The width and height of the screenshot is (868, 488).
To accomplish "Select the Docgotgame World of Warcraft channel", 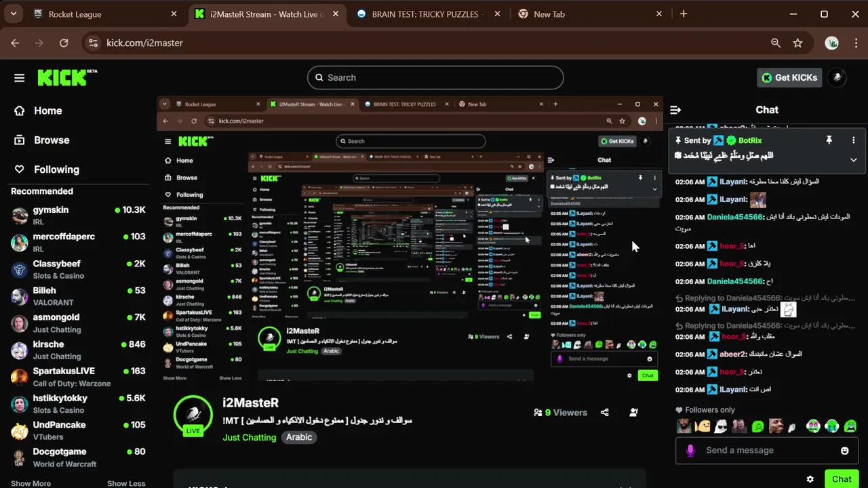I will (79, 457).
